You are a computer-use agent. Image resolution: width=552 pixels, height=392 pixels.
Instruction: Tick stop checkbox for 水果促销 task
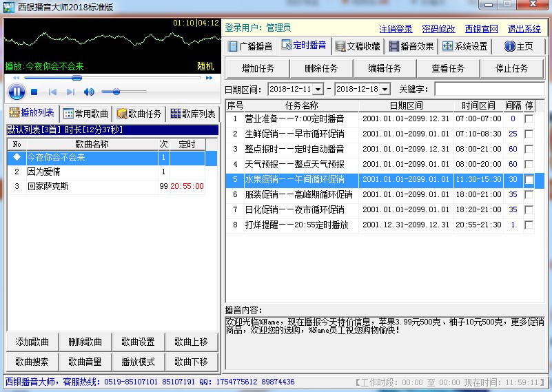point(529,179)
